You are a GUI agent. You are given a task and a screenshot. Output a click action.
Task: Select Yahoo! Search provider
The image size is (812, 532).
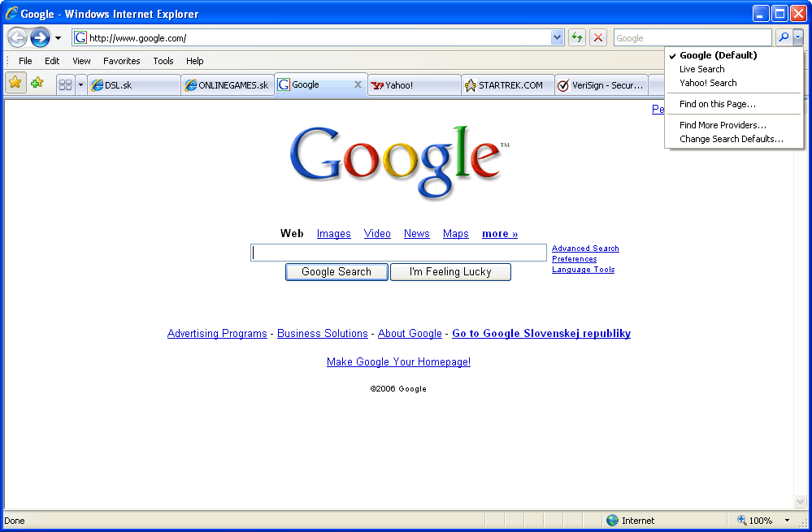pos(734,83)
